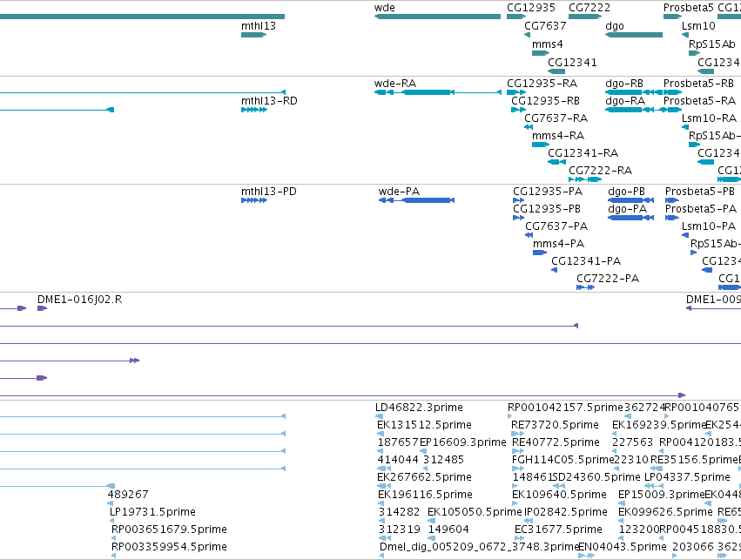
Task: Click the wde-PA protein label
Action: 399,192
